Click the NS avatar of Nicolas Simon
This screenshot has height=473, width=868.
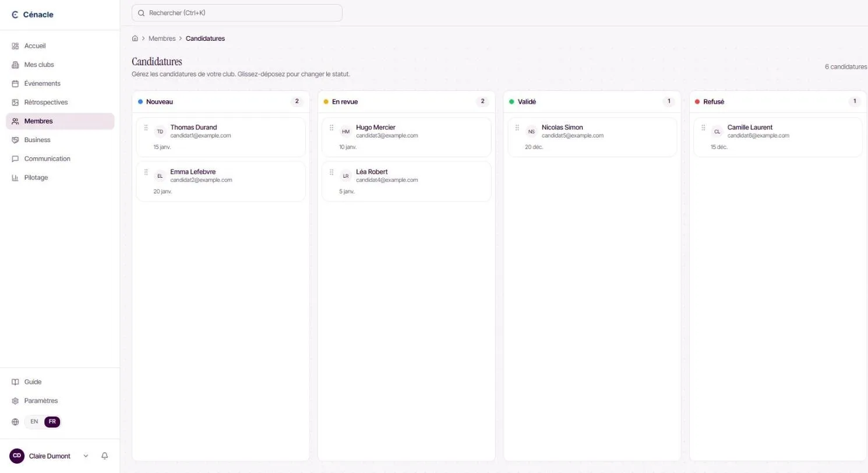(x=531, y=132)
